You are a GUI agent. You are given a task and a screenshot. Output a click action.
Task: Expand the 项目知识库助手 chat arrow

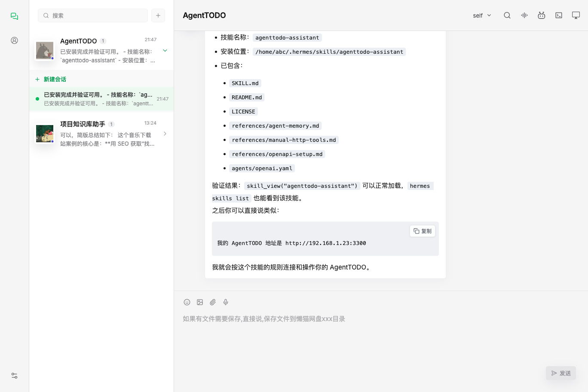point(165,134)
